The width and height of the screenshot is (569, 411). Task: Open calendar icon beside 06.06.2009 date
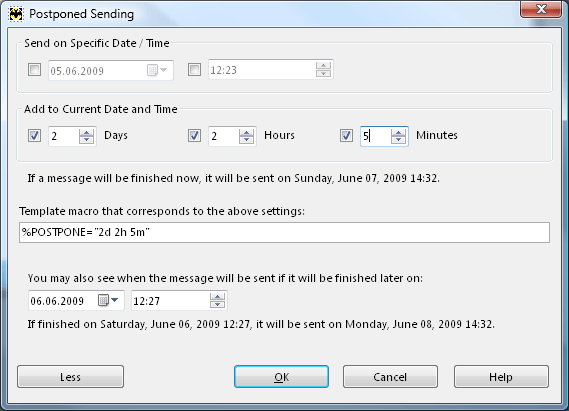[x=103, y=300]
